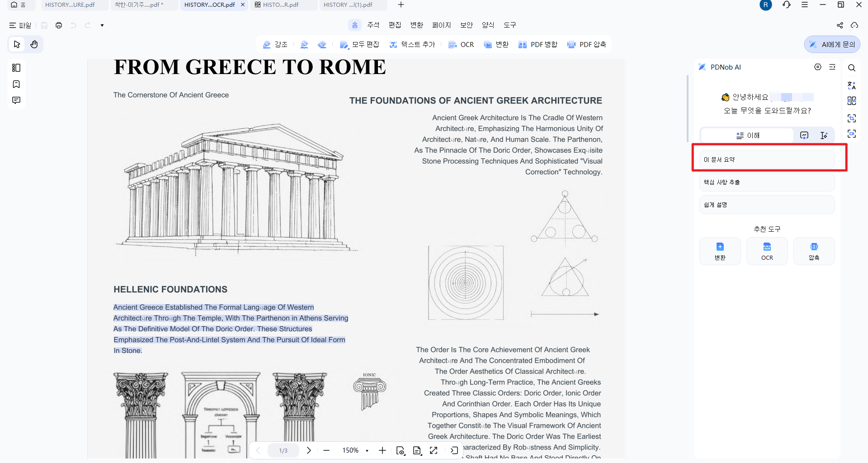Open the comments panel in left sidebar
The width and height of the screenshot is (868, 463).
16,100
